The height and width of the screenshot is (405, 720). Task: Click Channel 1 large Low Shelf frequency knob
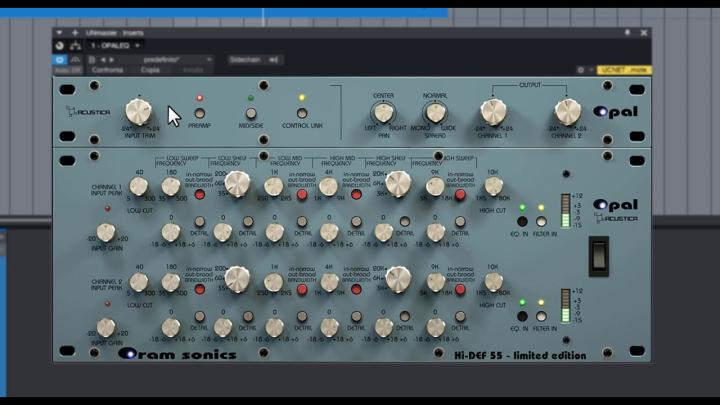pyautogui.click(x=237, y=184)
